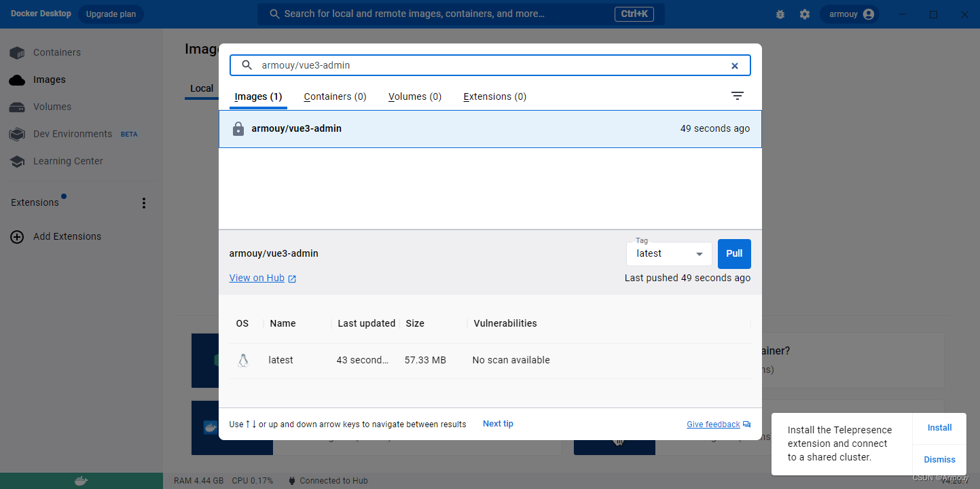Clear the search field with the X
This screenshot has width=980, height=489.
point(735,66)
